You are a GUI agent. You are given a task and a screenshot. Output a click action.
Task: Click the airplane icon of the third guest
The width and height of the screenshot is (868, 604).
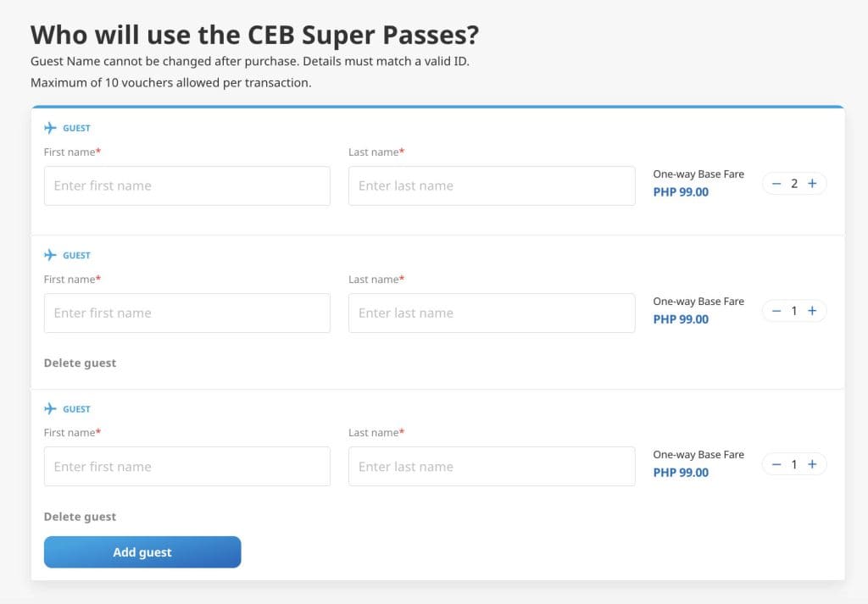click(51, 408)
